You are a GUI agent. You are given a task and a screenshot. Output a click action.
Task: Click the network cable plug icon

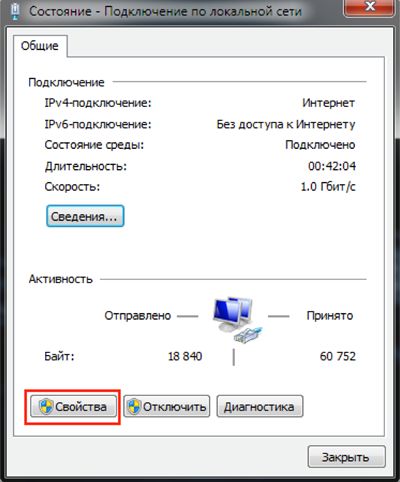click(248, 334)
